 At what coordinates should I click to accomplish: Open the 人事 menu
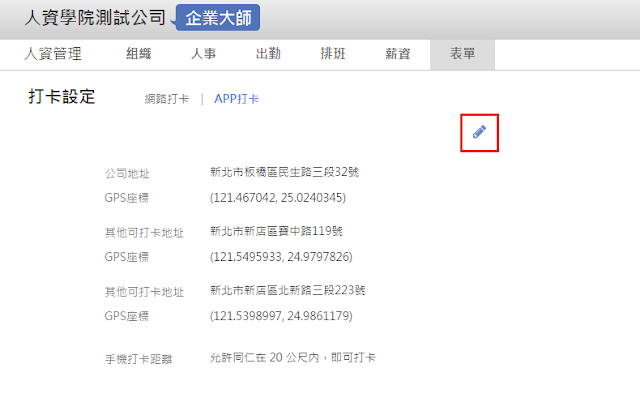tap(203, 54)
